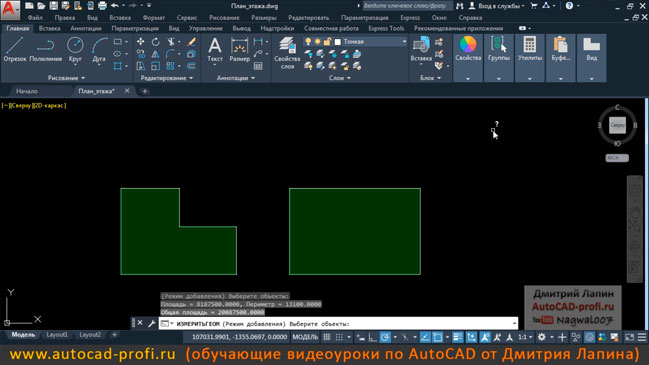Switch to the Layout1 tab
The height and width of the screenshot is (365, 649).
point(57,334)
